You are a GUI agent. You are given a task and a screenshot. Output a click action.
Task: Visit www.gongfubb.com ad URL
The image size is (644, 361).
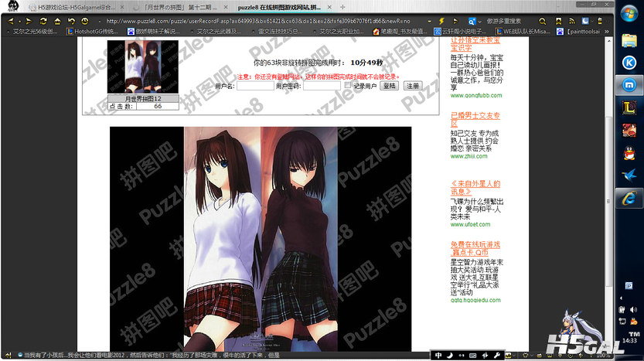(x=476, y=95)
